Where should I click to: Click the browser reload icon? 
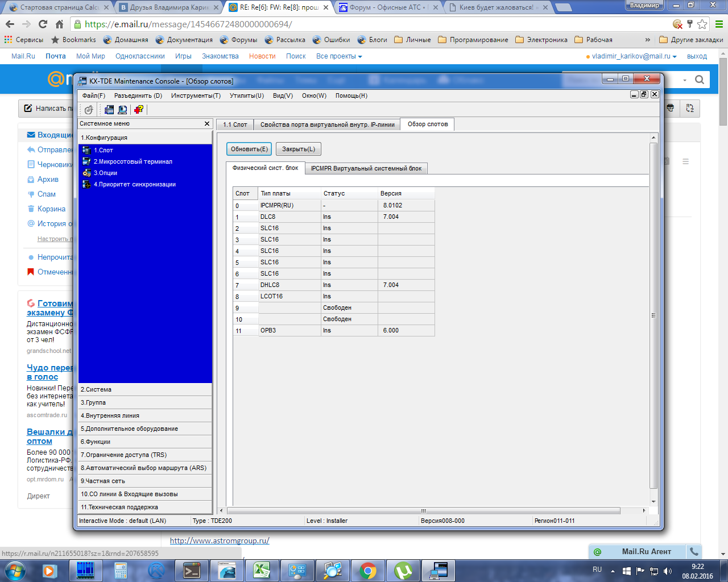43,24
